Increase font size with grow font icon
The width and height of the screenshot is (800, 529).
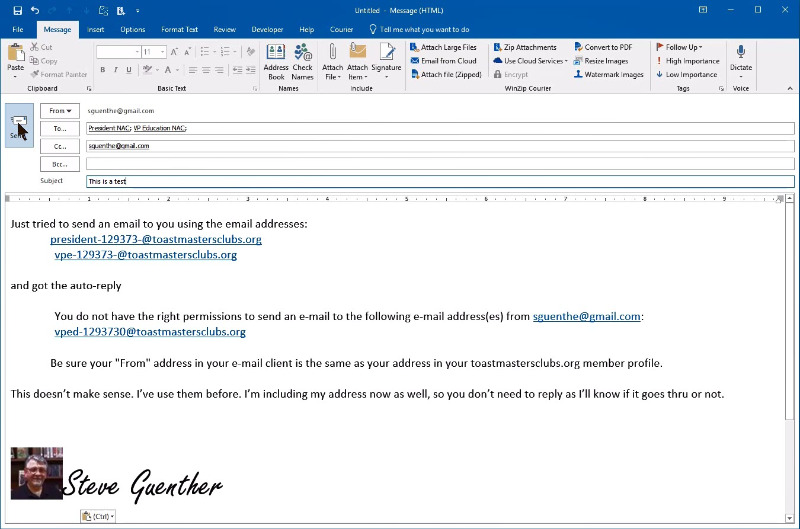point(174,52)
